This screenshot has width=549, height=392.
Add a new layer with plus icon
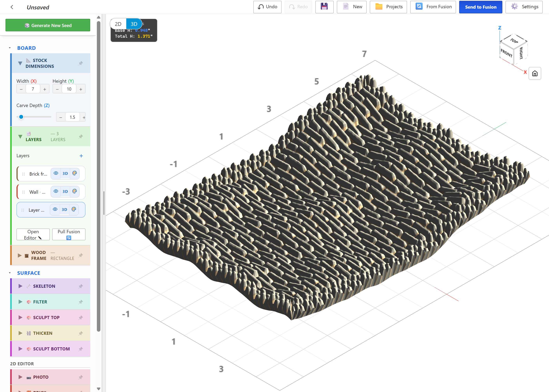81,156
